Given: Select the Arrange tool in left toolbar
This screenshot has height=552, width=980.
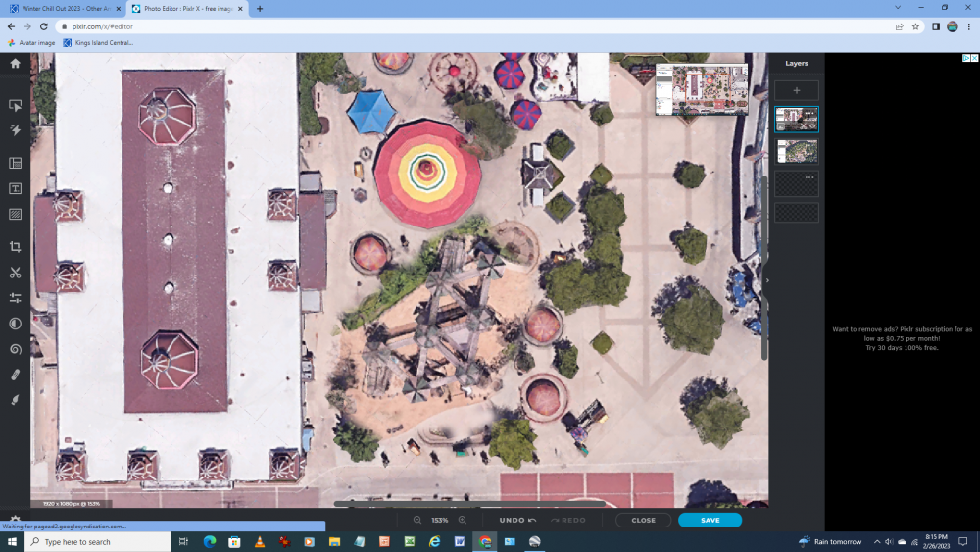Looking at the screenshot, I should coord(15,105).
